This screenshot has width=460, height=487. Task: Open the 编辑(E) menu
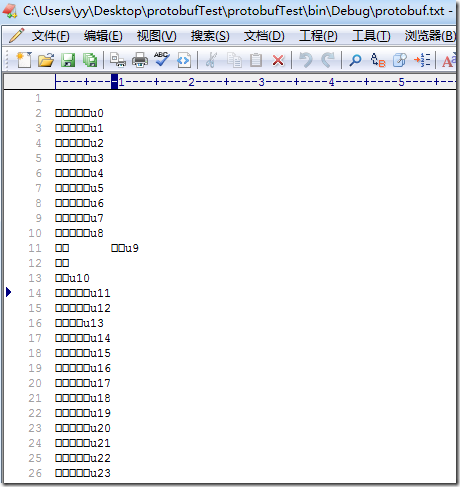tap(103, 36)
